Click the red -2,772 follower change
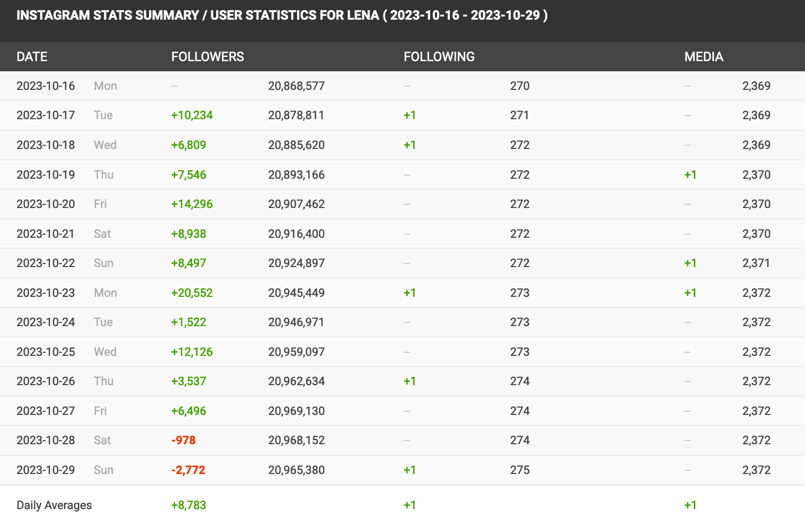The height and width of the screenshot is (532, 805). [188, 470]
